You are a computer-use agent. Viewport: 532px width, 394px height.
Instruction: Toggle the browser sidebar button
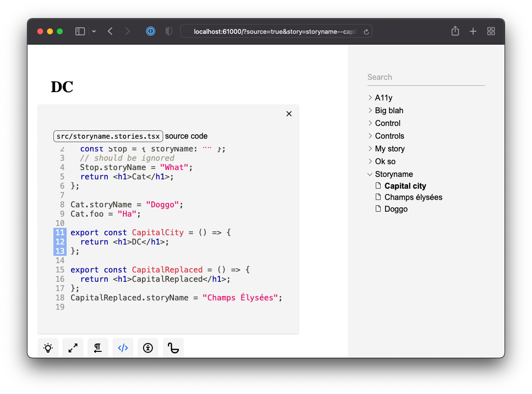point(79,31)
